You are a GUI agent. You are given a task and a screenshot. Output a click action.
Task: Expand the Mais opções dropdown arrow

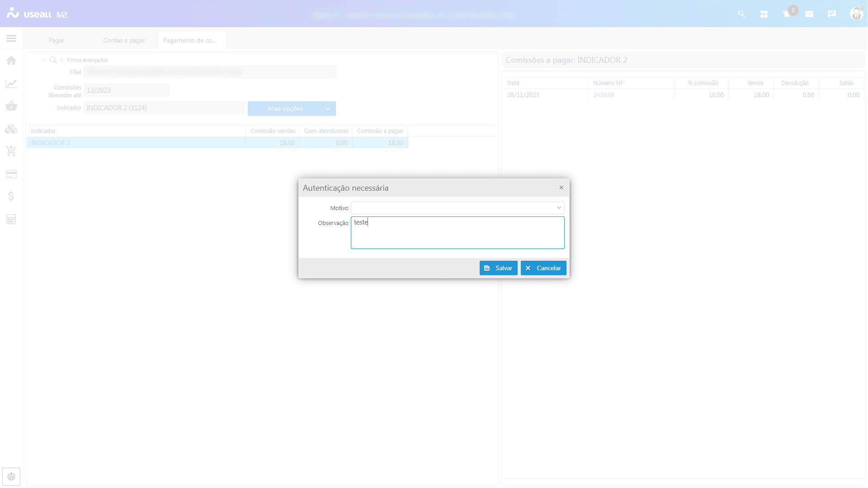coord(328,108)
